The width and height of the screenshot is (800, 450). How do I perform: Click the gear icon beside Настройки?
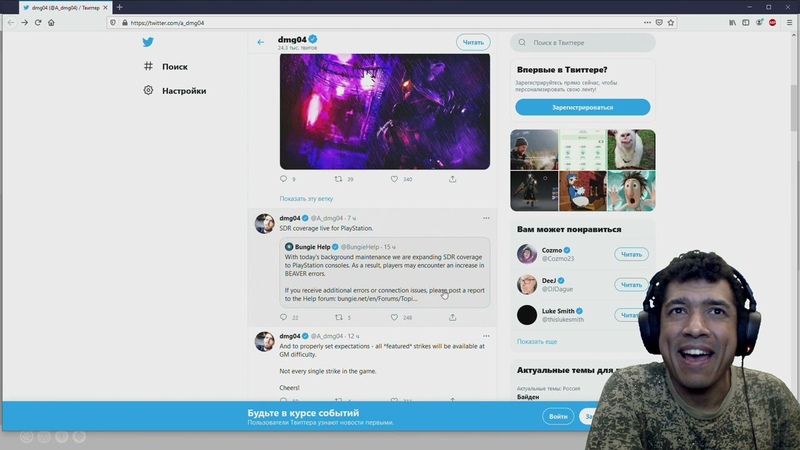coord(148,90)
